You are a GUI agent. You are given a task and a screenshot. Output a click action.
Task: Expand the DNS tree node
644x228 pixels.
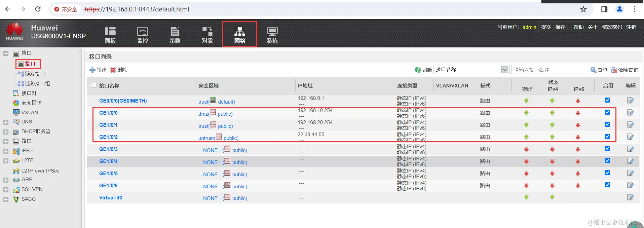(x=6, y=122)
